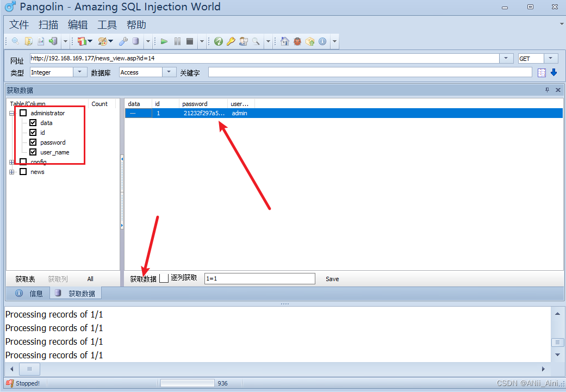Image resolution: width=566 pixels, height=392 pixels.
Task: Click the colored flag language icon
Action: 82,41
